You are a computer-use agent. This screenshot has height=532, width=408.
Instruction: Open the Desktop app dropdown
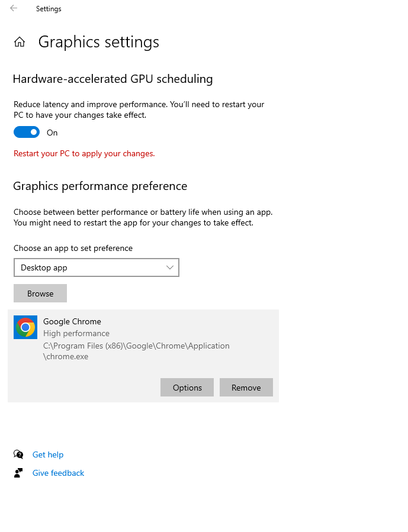click(x=97, y=267)
